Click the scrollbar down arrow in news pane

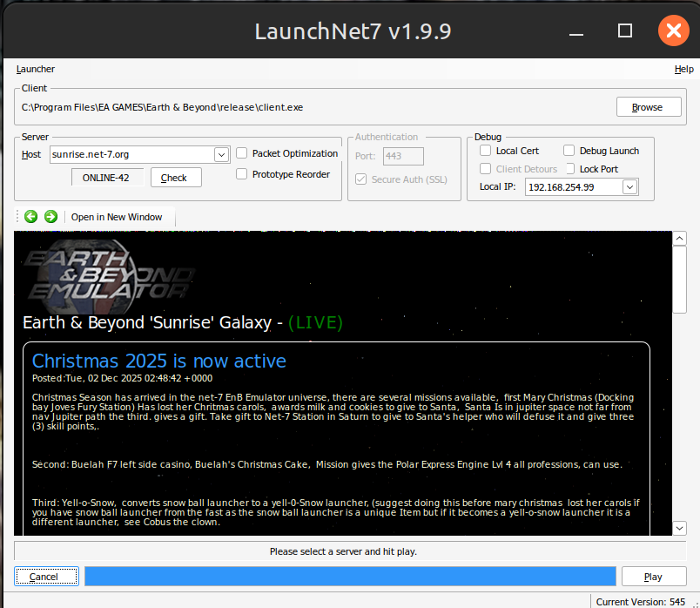[x=679, y=528]
